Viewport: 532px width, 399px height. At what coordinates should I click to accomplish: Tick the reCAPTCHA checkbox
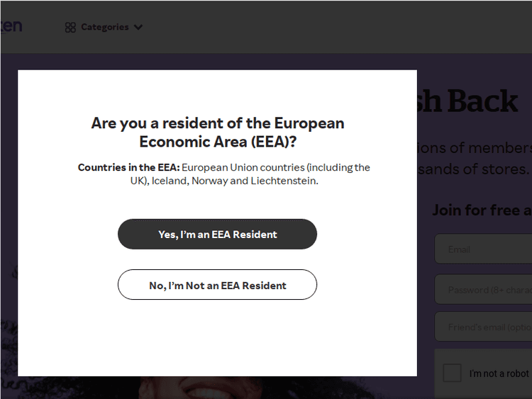452,373
